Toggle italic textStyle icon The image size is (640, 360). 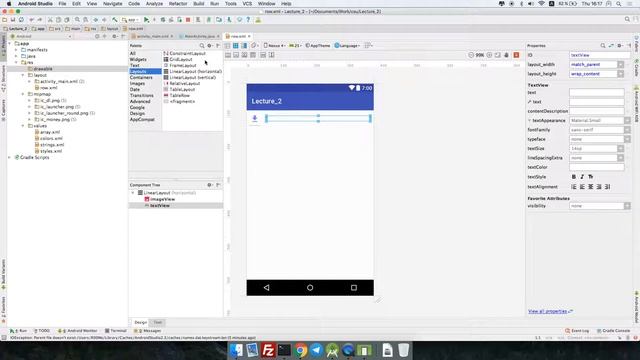coord(582,177)
